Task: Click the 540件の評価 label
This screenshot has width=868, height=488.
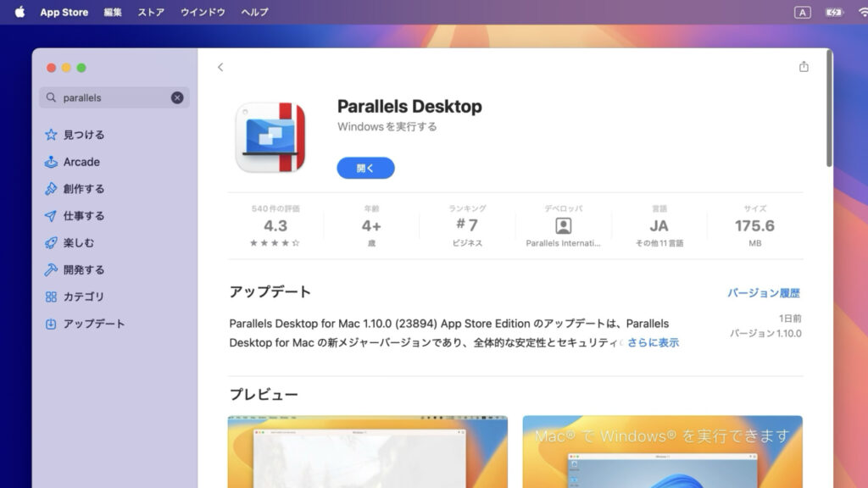Action: pyautogui.click(x=275, y=208)
